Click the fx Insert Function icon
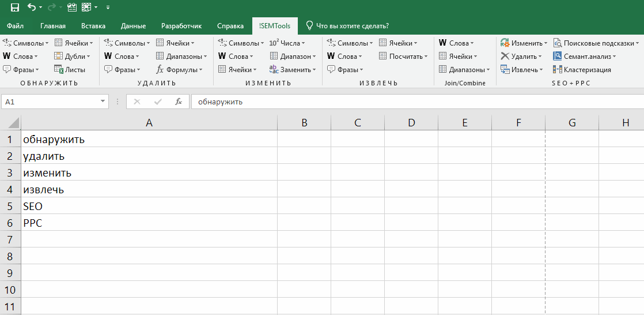The width and height of the screenshot is (644, 315). [x=179, y=102]
